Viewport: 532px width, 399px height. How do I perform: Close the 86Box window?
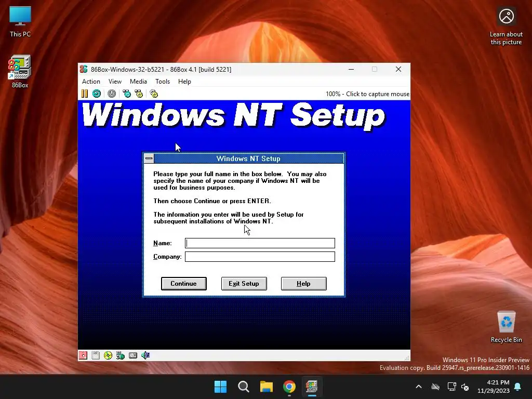click(x=398, y=69)
